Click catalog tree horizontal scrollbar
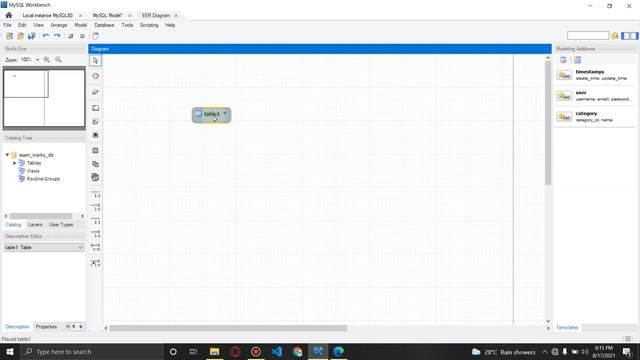 click(41, 216)
